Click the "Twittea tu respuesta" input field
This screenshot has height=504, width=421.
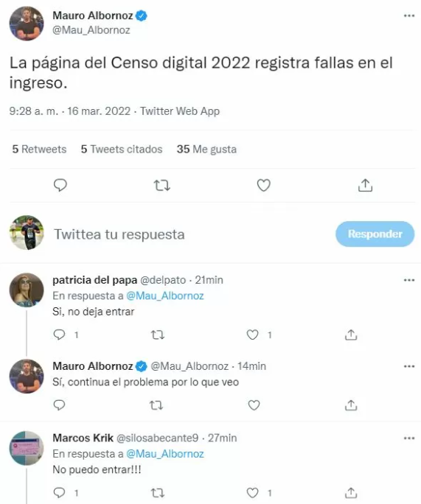click(x=189, y=234)
